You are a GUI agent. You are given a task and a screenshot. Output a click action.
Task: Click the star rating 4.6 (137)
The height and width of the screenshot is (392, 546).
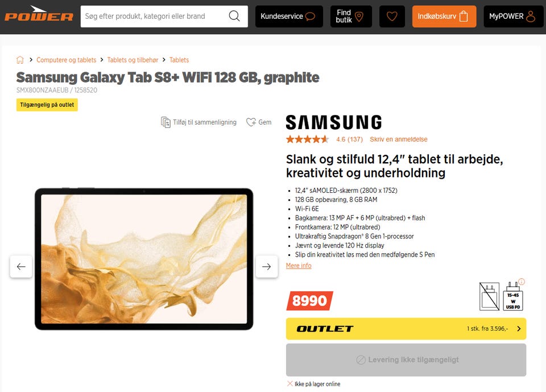click(x=324, y=139)
